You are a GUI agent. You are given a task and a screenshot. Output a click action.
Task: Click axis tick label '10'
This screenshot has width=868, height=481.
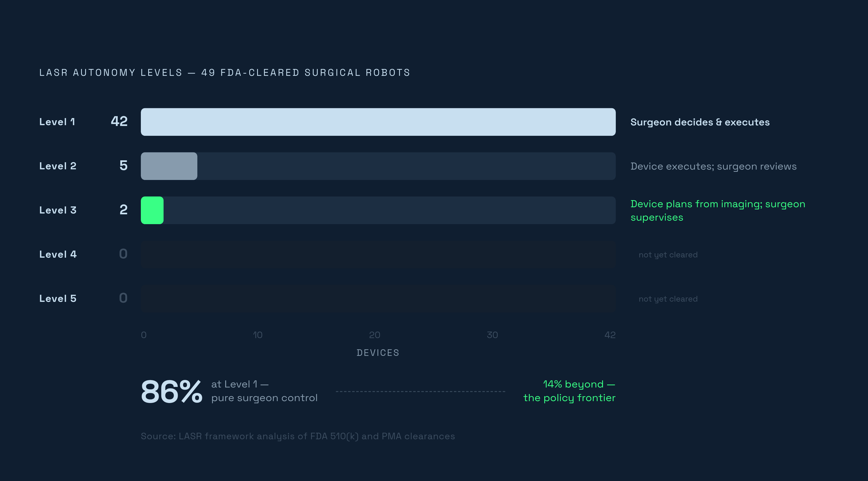[257, 335]
